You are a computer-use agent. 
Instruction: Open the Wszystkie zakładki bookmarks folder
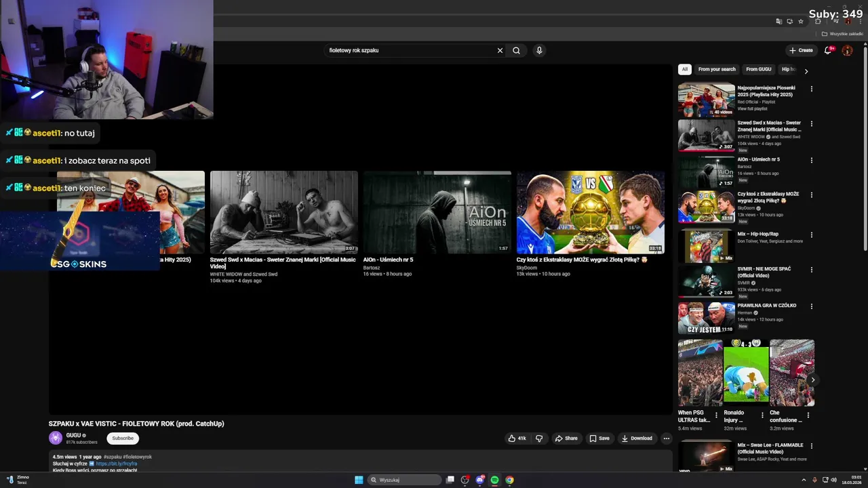coord(842,34)
